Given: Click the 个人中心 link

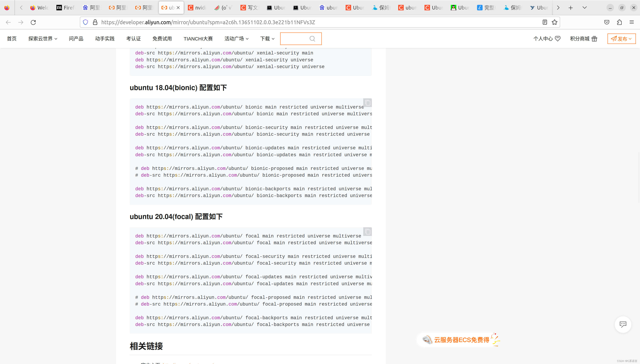Looking at the screenshot, I should (x=543, y=39).
